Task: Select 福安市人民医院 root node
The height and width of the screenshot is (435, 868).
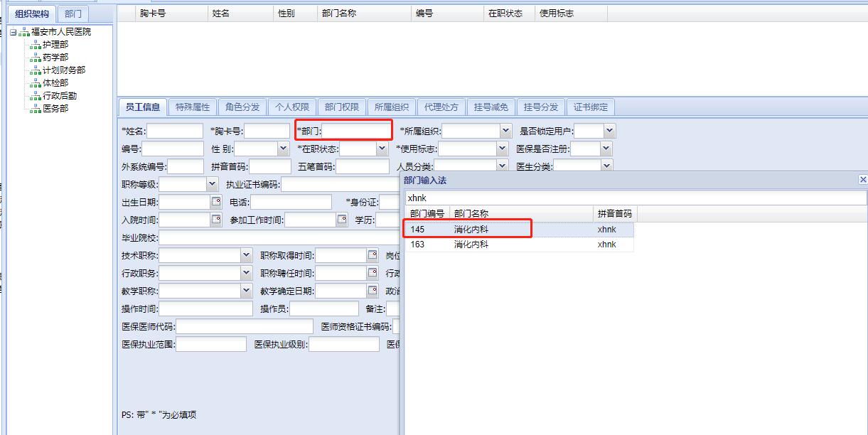Action: (x=61, y=32)
